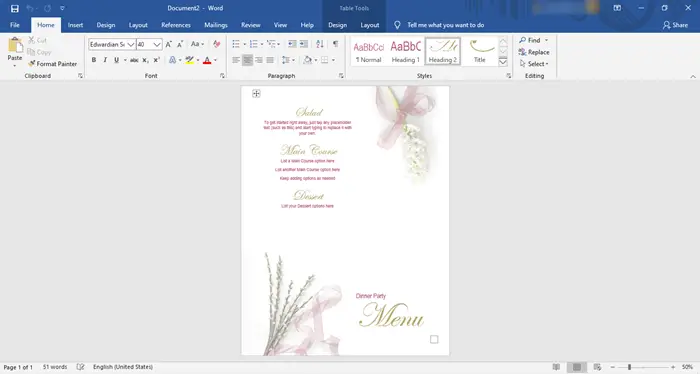Image resolution: width=700 pixels, height=374 pixels.
Task: Click the 51 words count
Action: pyautogui.click(x=55, y=367)
